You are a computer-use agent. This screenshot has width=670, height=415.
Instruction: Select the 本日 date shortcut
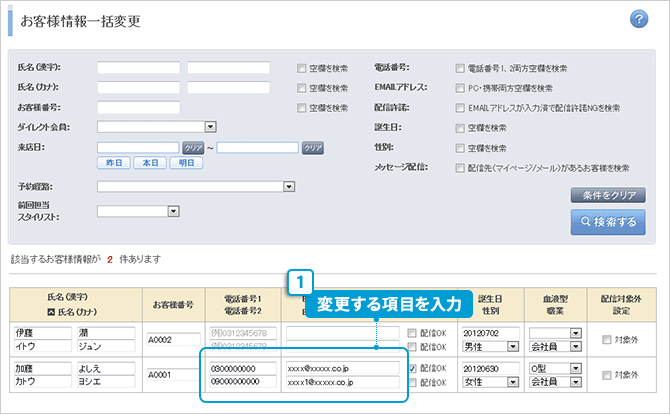149,163
